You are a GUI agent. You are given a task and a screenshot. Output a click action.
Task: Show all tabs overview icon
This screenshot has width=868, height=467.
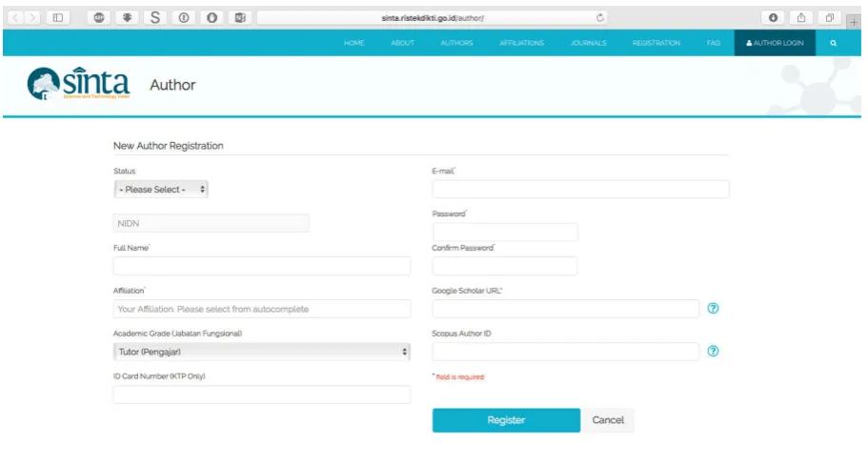(829, 18)
